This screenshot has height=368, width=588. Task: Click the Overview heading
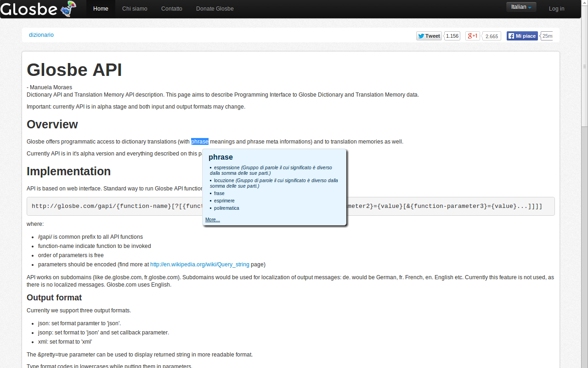52,125
